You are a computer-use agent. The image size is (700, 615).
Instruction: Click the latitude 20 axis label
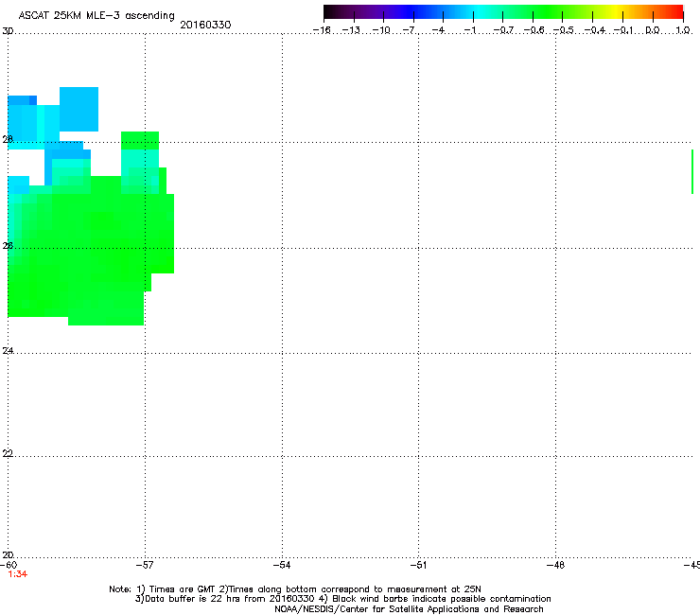(x=8, y=555)
